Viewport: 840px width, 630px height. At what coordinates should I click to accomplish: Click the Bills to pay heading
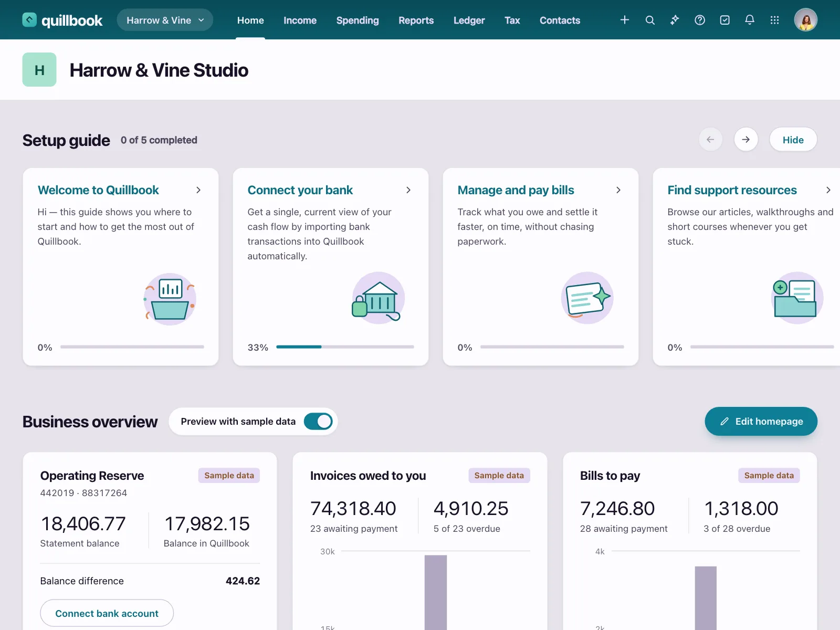click(x=610, y=476)
